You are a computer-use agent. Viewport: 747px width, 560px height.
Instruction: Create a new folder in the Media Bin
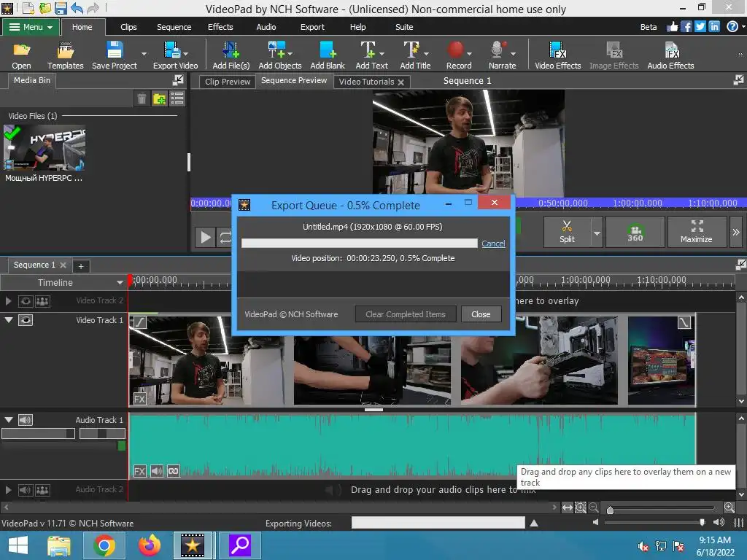[x=159, y=98]
